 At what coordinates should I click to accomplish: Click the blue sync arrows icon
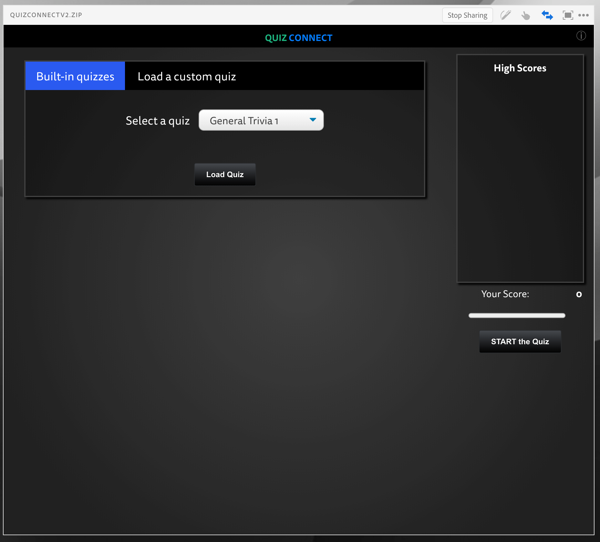point(547,15)
